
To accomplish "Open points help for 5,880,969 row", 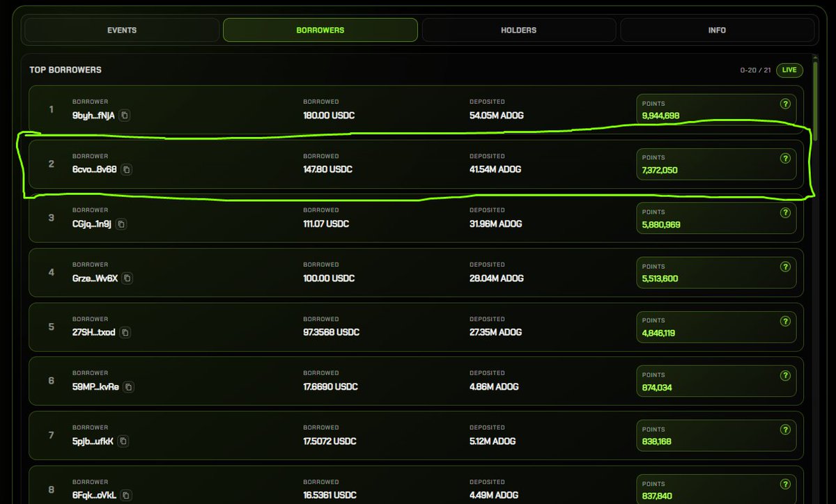I will tap(785, 212).
